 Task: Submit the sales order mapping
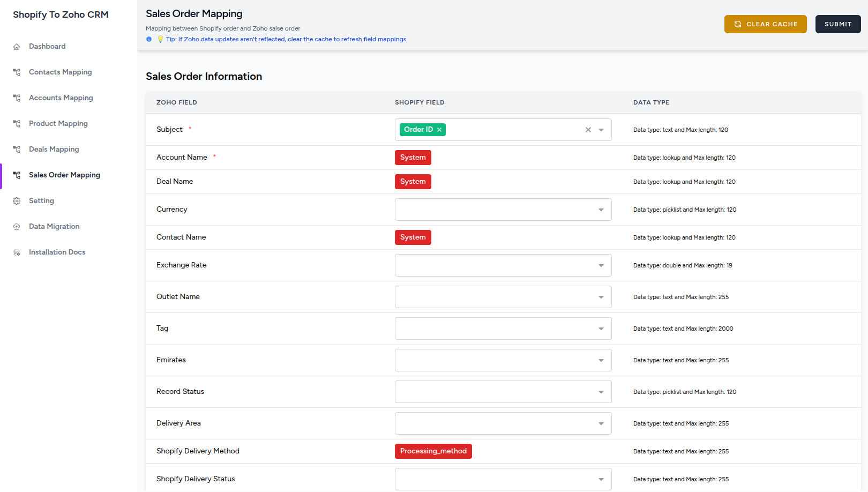pyautogui.click(x=837, y=24)
